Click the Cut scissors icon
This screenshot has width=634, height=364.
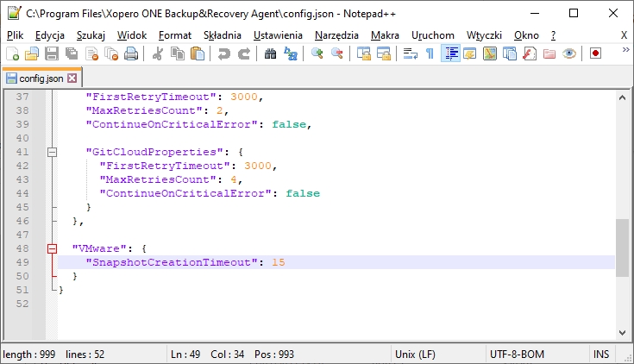click(x=158, y=53)
